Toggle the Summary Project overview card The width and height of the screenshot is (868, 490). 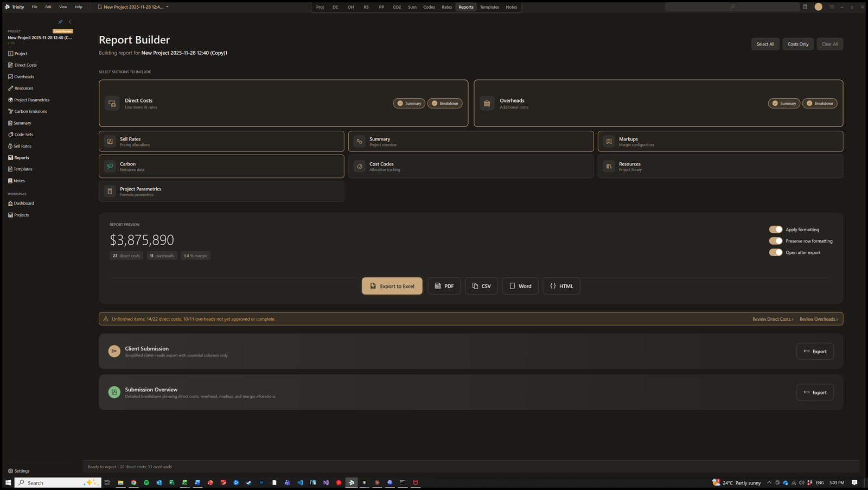[x=471, y=141]
